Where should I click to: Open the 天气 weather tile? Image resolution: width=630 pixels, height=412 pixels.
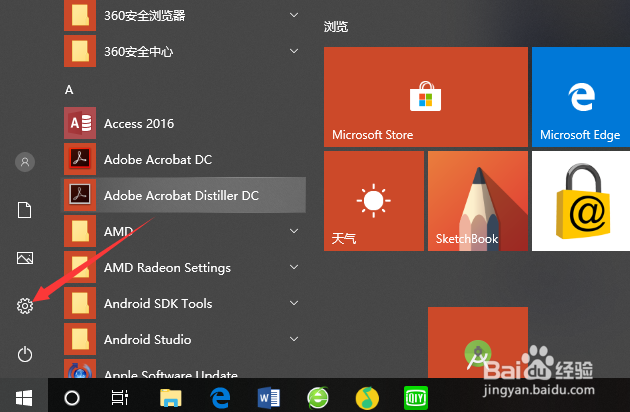click(374, 201)
